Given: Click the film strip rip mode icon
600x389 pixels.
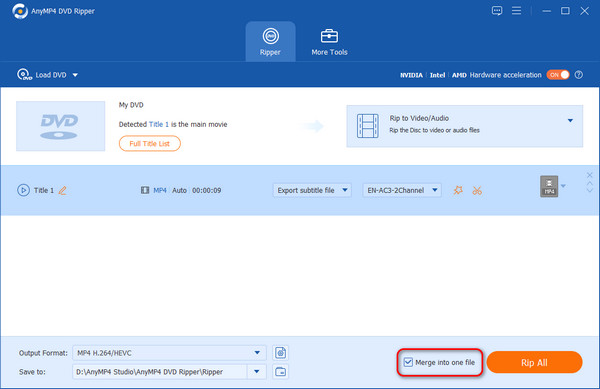Looking at the screenshot, I should pos(367,126).
